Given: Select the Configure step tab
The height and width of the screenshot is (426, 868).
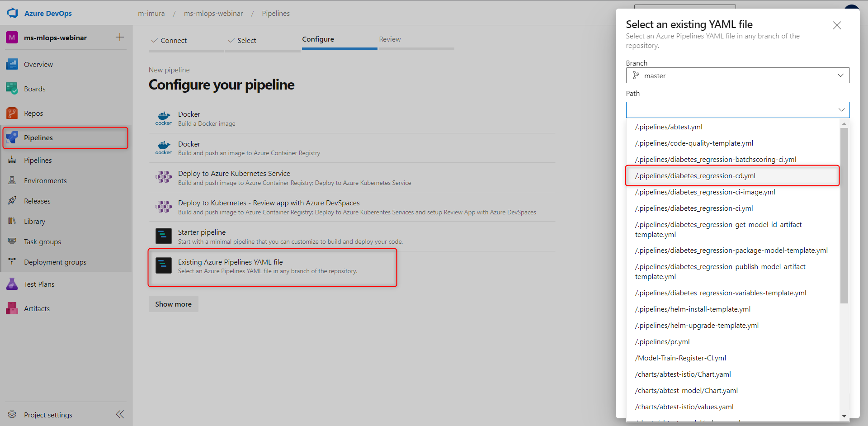Looking at the screenshot, I should (x=340, y=40).
